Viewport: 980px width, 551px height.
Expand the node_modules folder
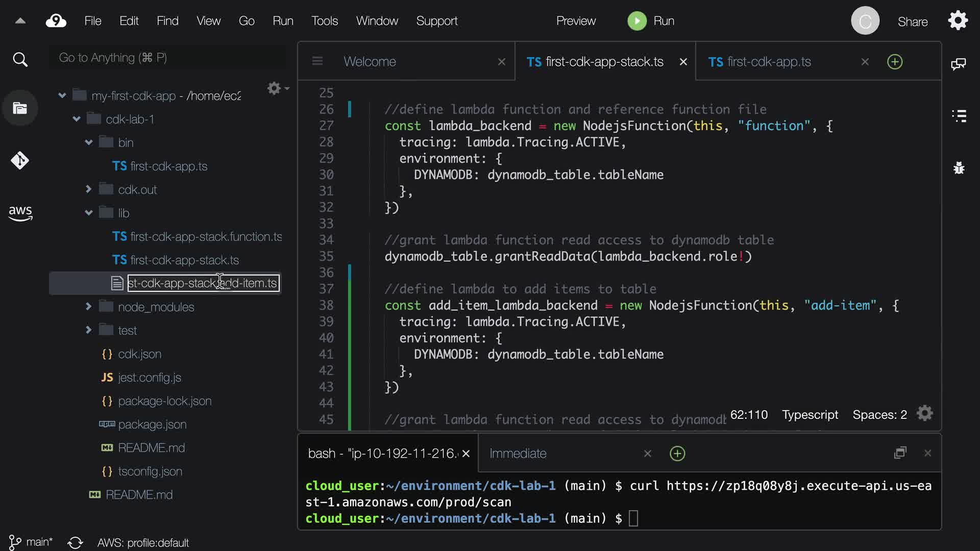pos(88,307)
